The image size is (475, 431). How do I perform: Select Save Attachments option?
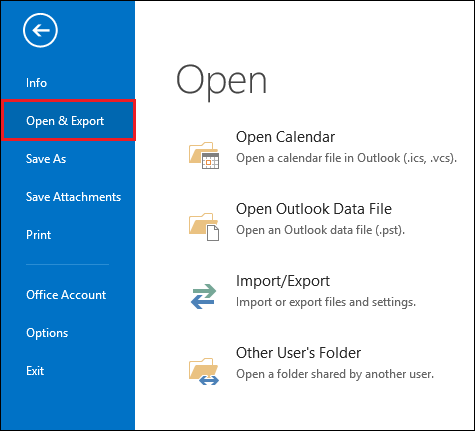pyautogui.click(x=73, y=197)
